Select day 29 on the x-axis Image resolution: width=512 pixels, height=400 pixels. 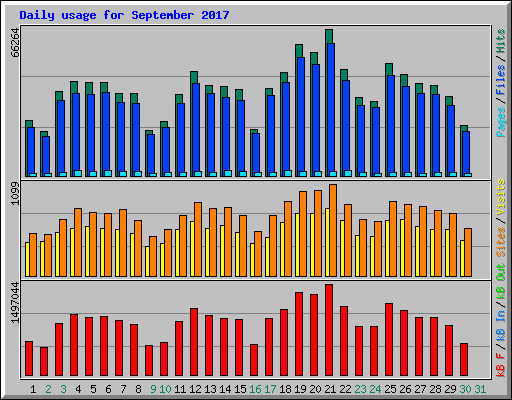point(450,389)
